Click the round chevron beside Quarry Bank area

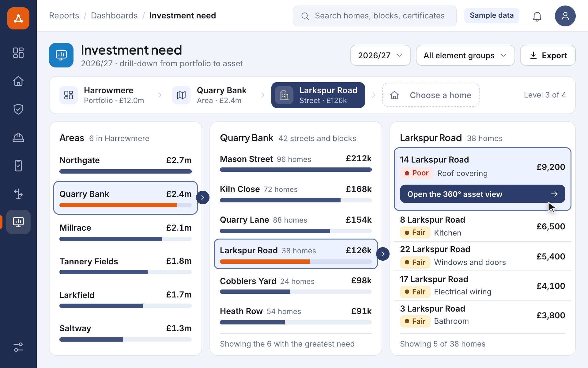[x=203, y=197]
